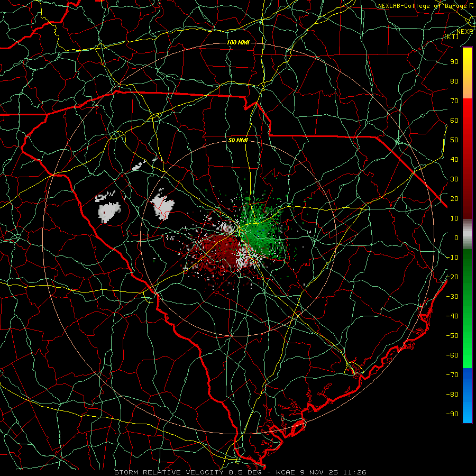Viewport: 476px width, 476px height.
Task: Click the -10 value on the velocity scale
Action: pyautogui.click(x=452, y=258)
